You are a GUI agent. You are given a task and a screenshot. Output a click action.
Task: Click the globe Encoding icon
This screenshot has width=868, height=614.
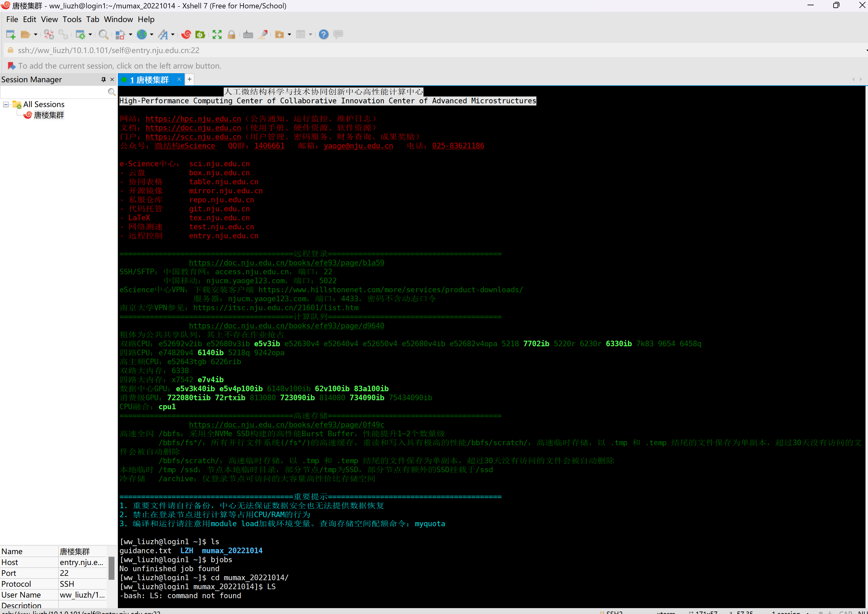click(142, 34)
